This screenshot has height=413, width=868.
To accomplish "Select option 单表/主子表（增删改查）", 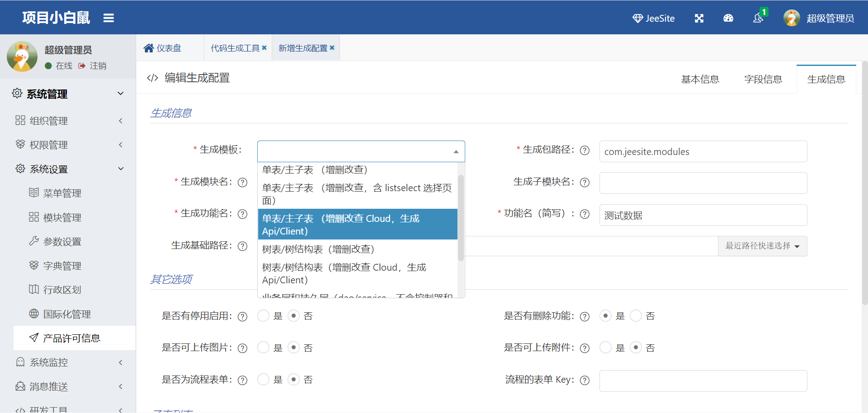I will tap(358, 170).
